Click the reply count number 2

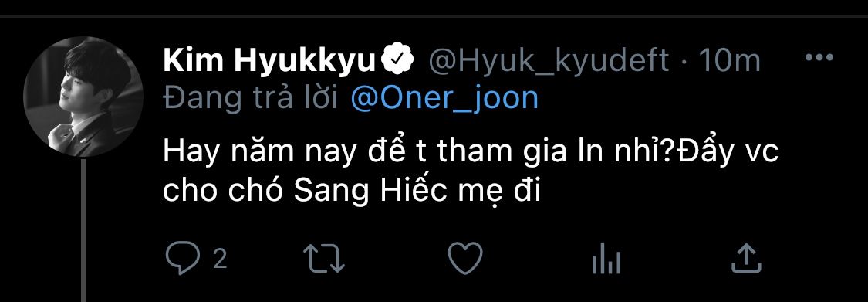pyautogui.click(x=221, y=260)
